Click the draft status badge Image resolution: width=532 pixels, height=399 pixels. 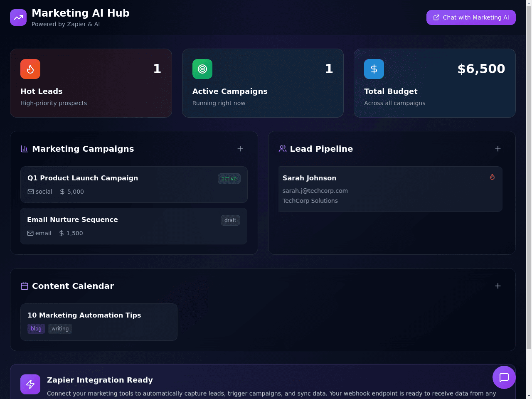point(230,220)
